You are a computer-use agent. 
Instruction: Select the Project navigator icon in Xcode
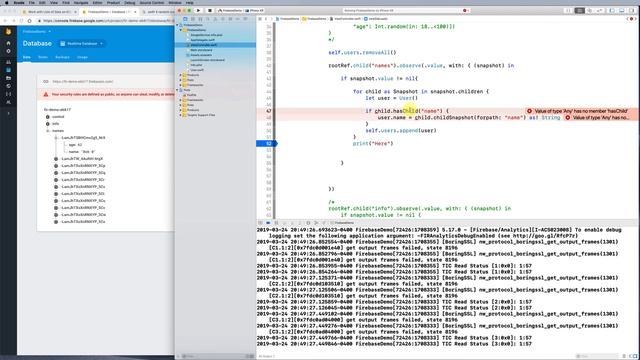[185, 19]
